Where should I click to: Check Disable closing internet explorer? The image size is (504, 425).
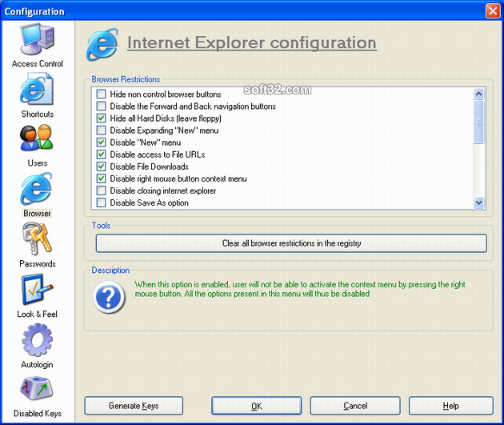tap(102, 190)
